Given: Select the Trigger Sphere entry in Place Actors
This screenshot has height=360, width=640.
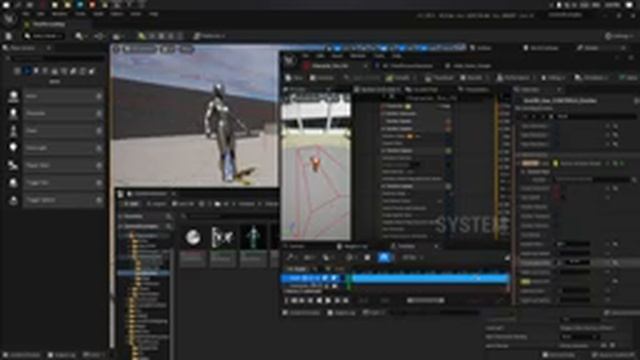Looking at the screenshot, I should coord(55,200).
